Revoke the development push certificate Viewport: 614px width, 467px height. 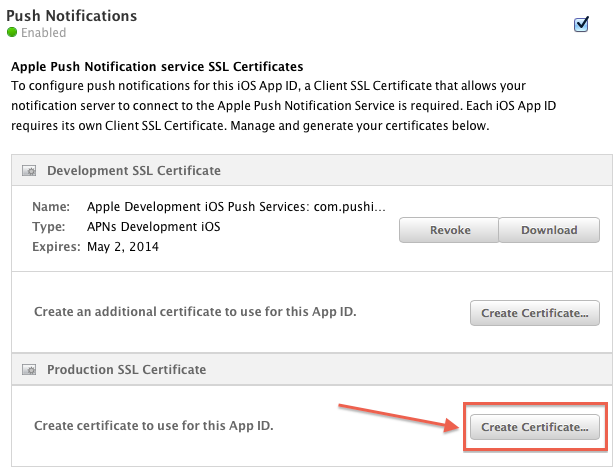449,230
